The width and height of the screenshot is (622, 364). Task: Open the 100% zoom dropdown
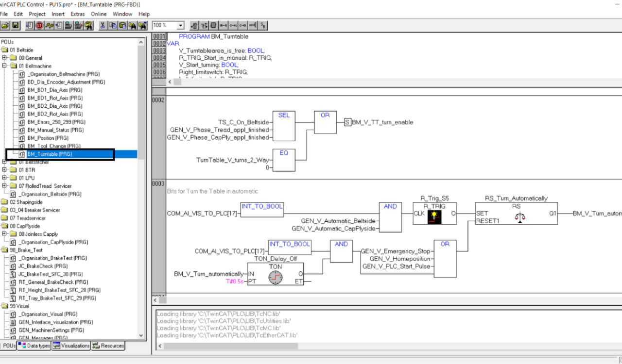181,25
